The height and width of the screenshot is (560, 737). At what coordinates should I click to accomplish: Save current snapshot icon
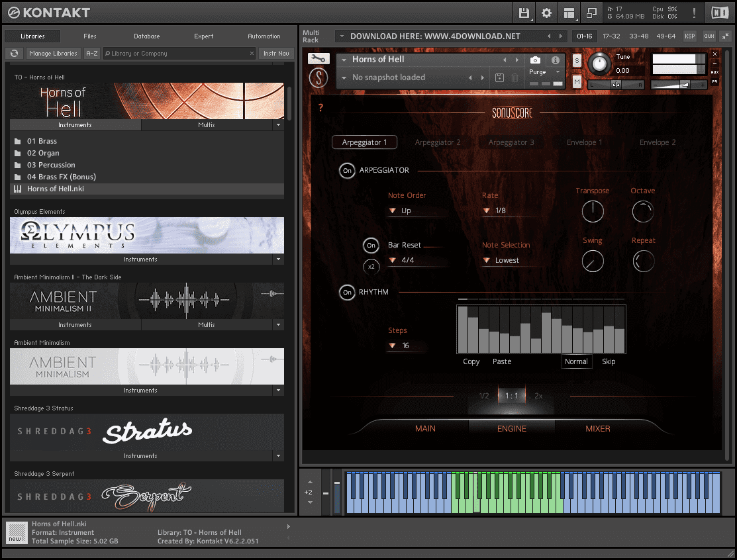(x=500, y=78)
